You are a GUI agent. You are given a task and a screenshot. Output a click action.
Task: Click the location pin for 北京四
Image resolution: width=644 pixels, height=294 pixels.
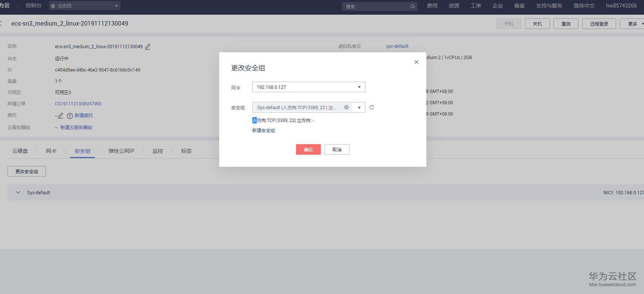pos(53,6)
